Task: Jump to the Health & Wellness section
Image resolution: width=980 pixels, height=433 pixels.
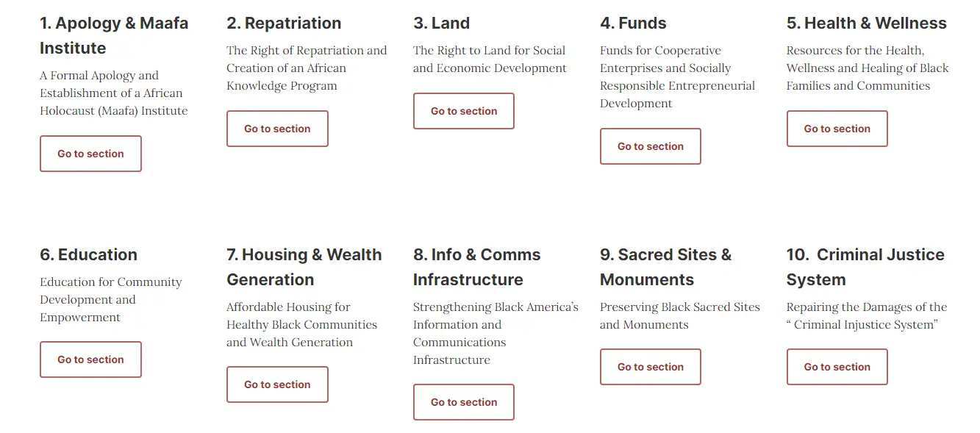Action: [x=837, y=129]
